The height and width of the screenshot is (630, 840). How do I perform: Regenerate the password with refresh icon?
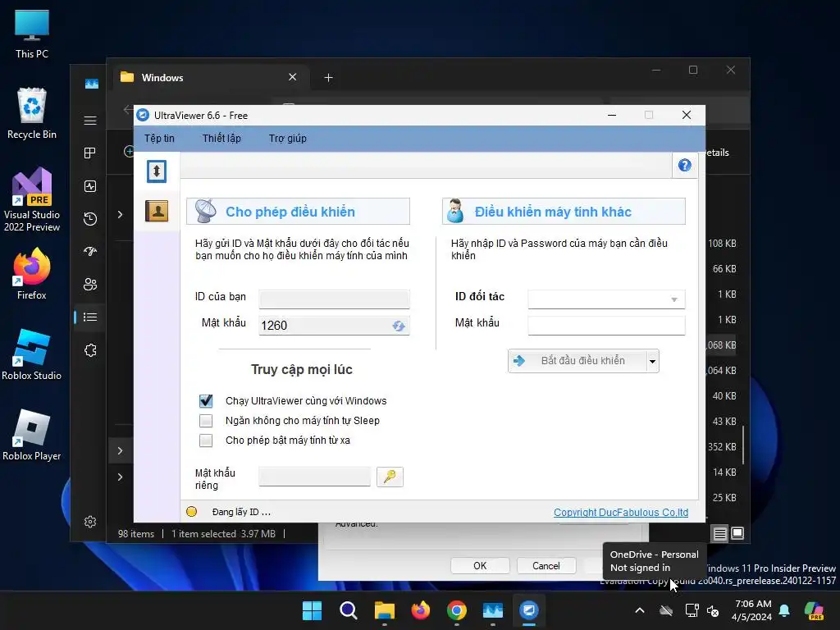pyautogui.click(x=398, y=326)
